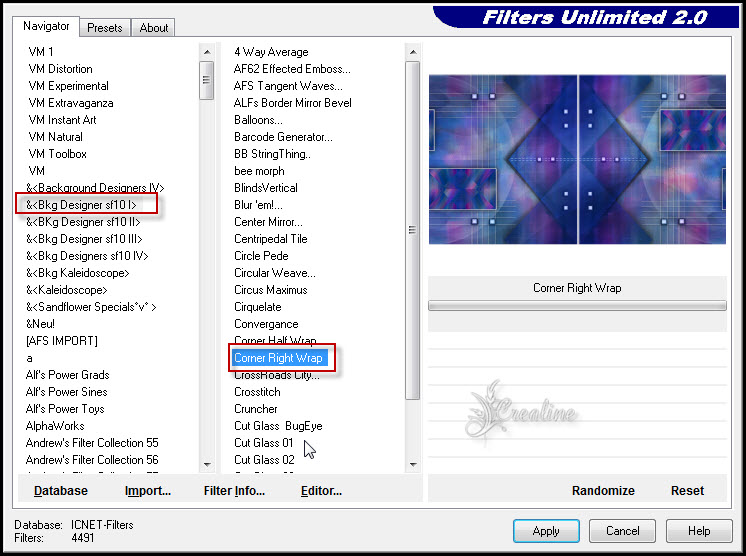Open the Editor... option
Screen dimensions: 746x556
point(321,491)
